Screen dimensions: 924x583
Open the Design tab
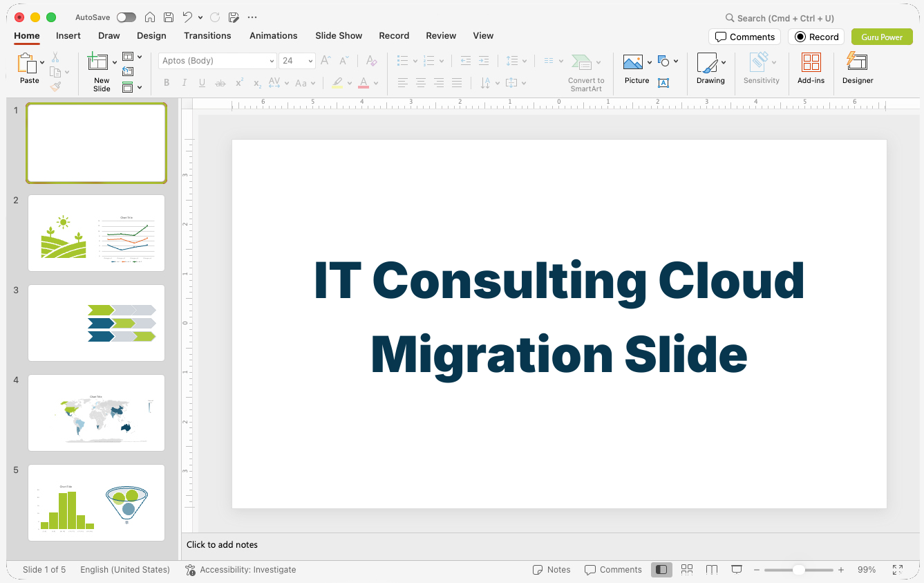151,35
